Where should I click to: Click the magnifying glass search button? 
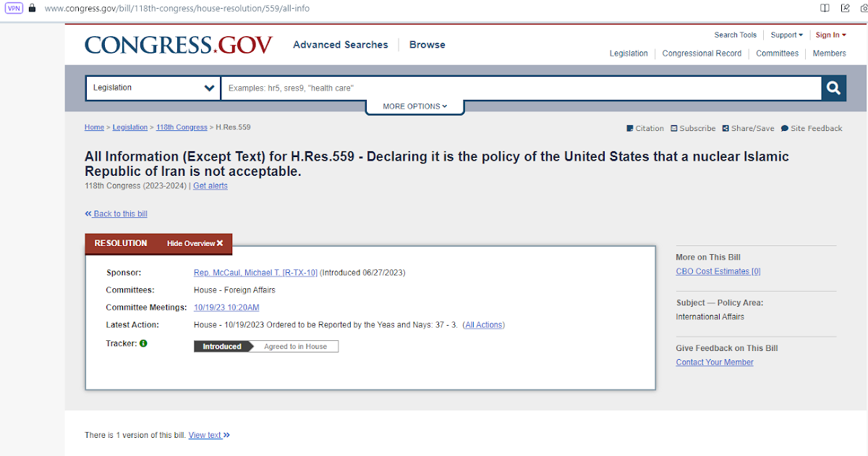coord(833,88)
